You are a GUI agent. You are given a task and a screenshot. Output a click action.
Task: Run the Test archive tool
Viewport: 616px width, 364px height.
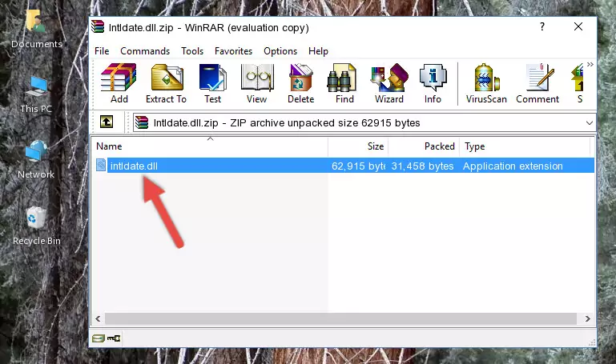(212, 83)
